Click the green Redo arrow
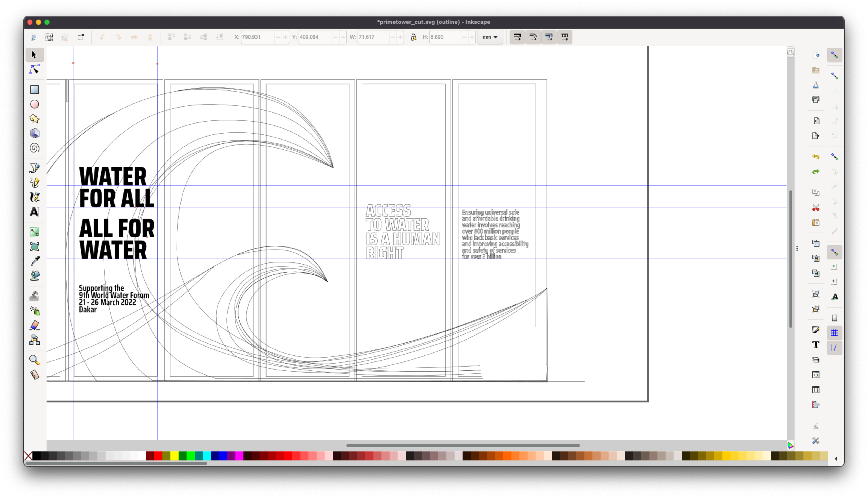Viewport: 868px width, 498px height. pyautogui.click(x=816, y=171)
